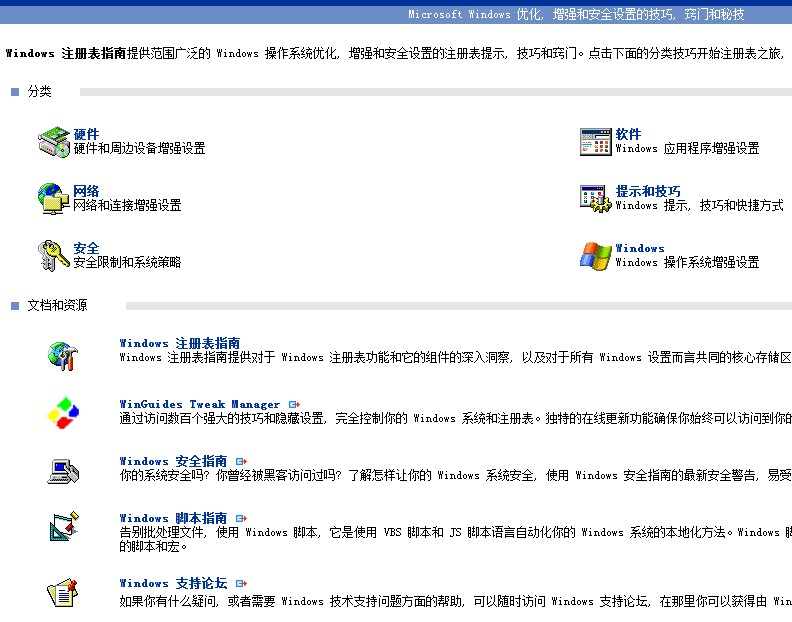Viewport: 792px width, 622px height.
Task: Click external link arrow beside WinGuides Tweak Manager
Action: pos(294,404)
